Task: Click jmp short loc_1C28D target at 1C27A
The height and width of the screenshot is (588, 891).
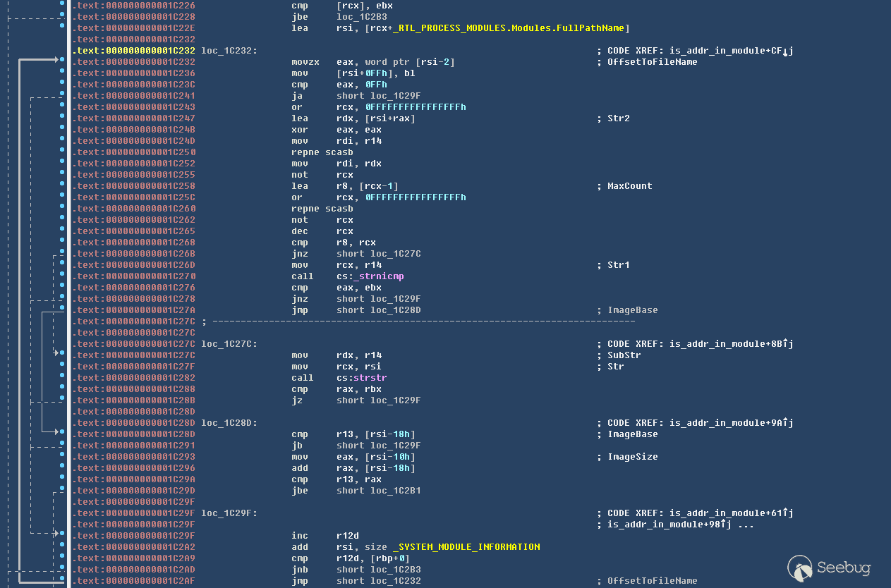Action: tap(379, 310)
